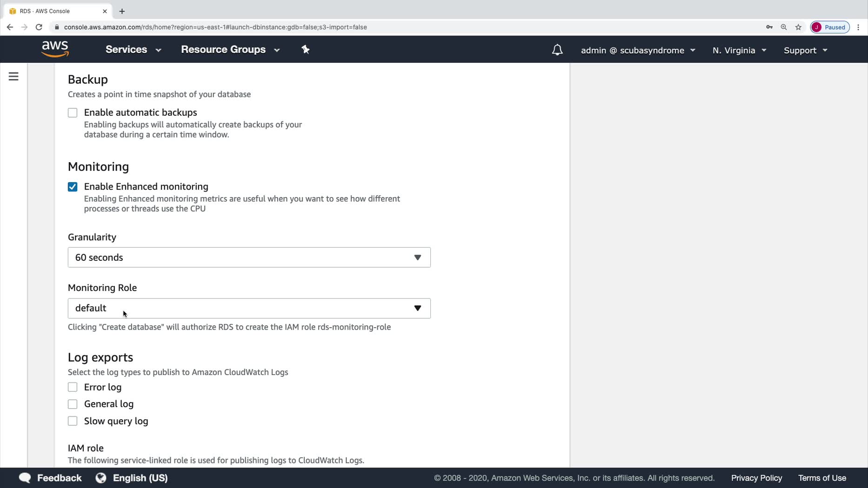Screen dimensions: 868x488
Task: Go back with the browser back arrow
Action: coord(10,27)
